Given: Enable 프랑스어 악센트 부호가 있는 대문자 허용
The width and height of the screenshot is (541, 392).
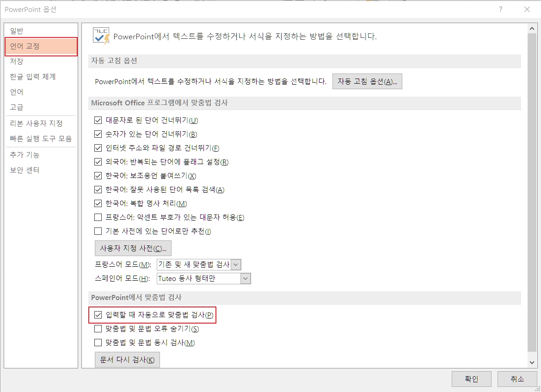Looking at the screenshot, I should [98, 217].
